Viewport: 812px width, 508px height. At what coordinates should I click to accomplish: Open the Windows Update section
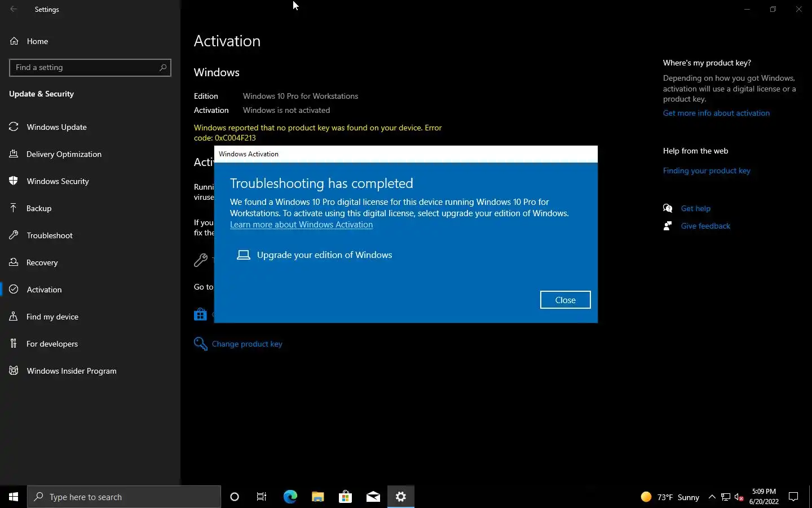coord(90,127)
